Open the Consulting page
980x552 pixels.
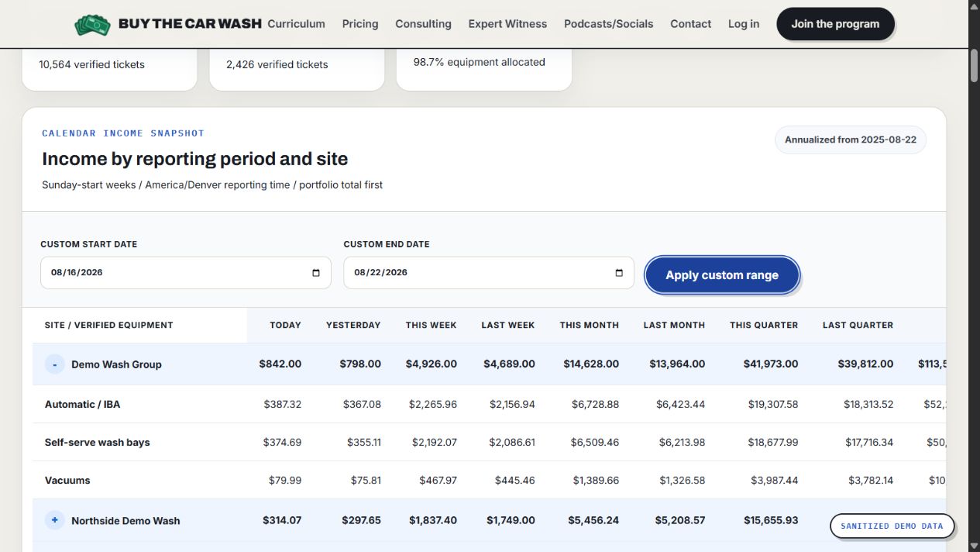pyautogui.click(x=423, y=24)
